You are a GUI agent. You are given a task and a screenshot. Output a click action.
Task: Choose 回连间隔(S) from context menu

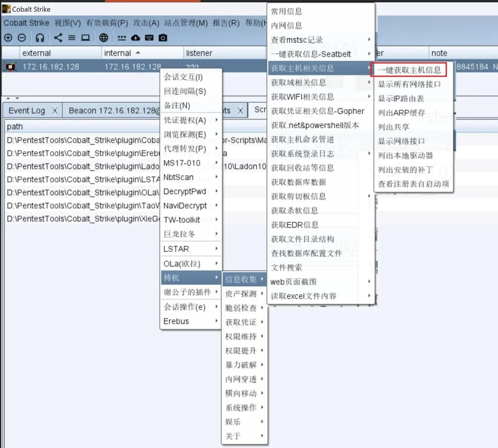191,91
